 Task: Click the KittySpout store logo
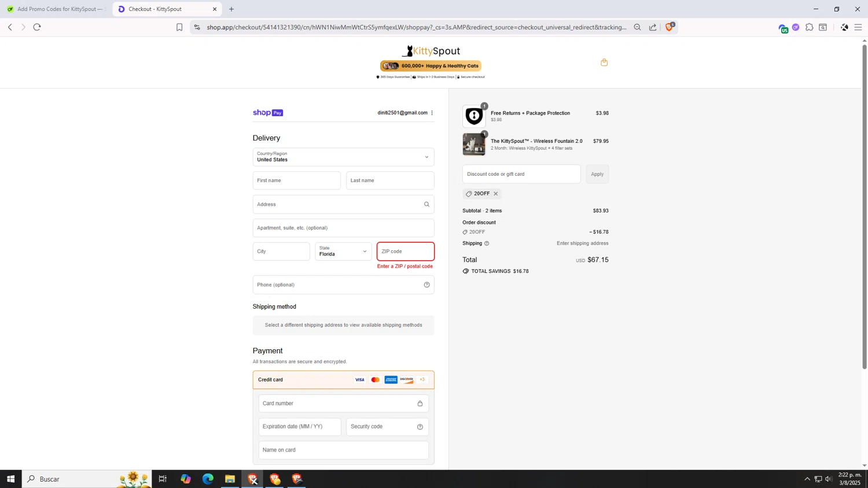coord(431,51)
